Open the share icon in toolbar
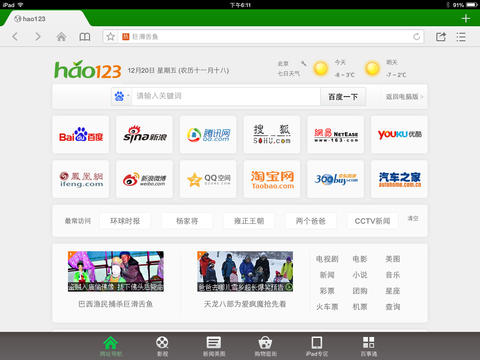 pyautogui.click(x=441, y=36)
